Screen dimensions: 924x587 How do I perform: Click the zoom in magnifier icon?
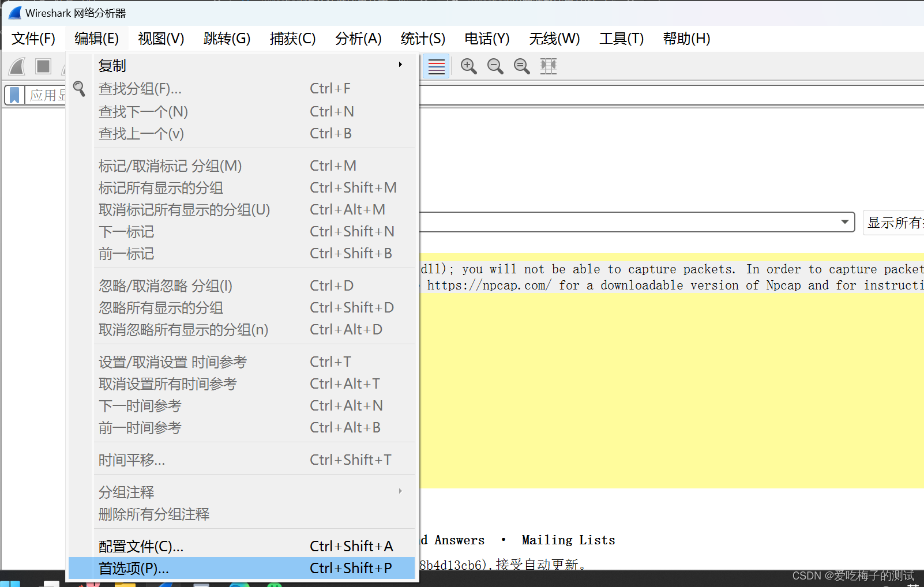(x=469, y=66)
